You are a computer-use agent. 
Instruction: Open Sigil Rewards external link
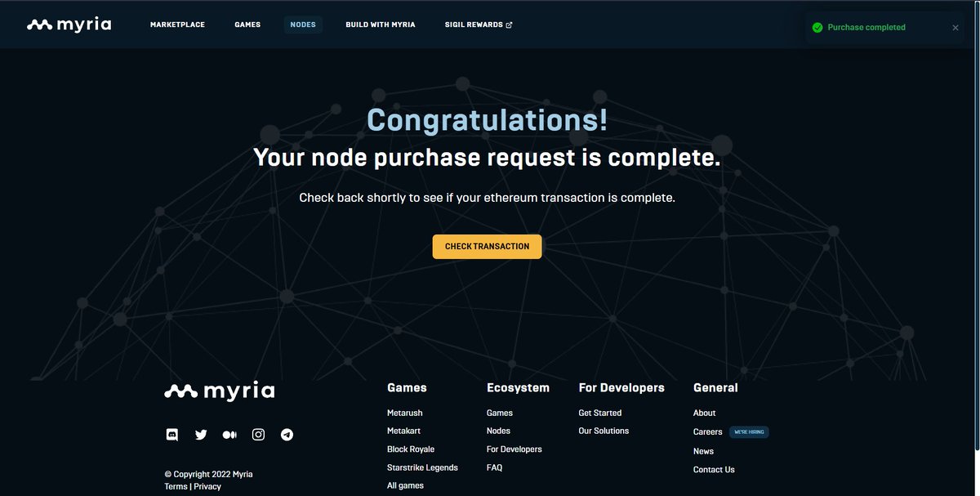click(x=479, y=25)
